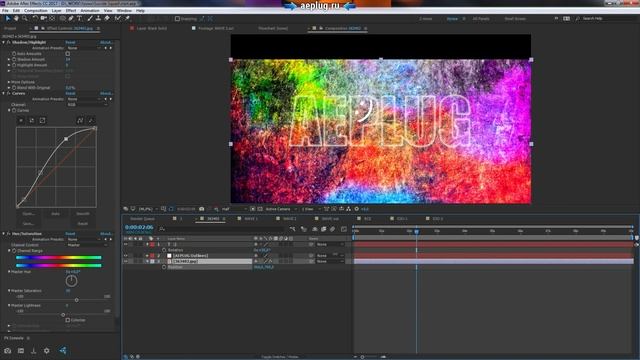The image size is (640, 360).
Task: Select the Pan Behind anchor tool
Action: pos(52,18)
